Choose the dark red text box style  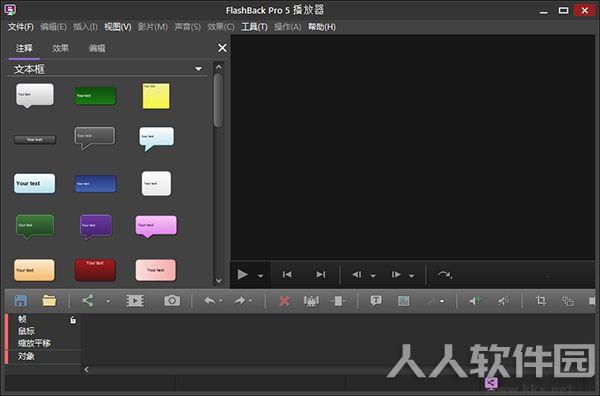click(x=95, y=270)
